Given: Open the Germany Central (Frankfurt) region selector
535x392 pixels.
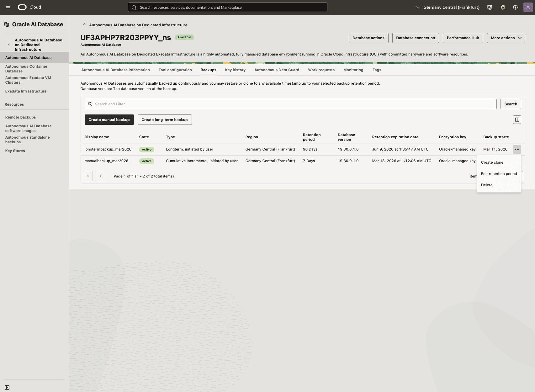Looking at the screenshot, I should (448, 7).
